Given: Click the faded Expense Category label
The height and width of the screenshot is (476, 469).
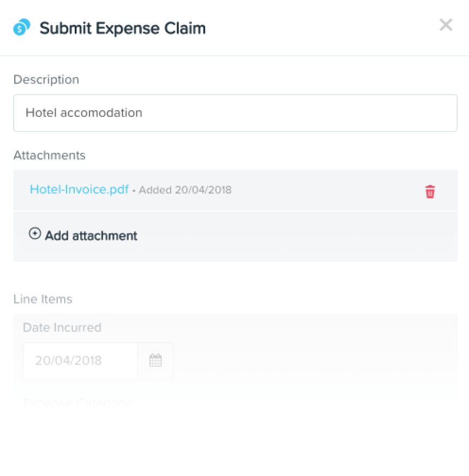Looking at the screenshot, I should click(x=76, y=403).
